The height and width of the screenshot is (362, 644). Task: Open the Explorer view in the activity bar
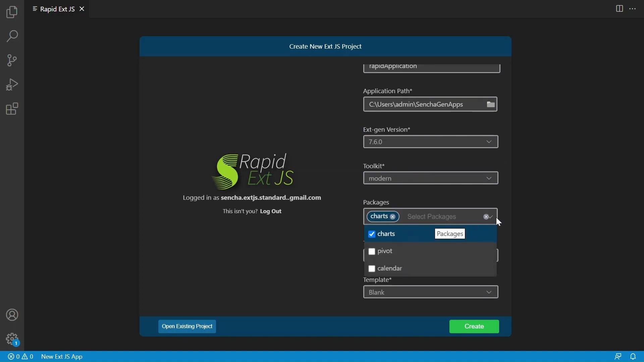(12, 12)
